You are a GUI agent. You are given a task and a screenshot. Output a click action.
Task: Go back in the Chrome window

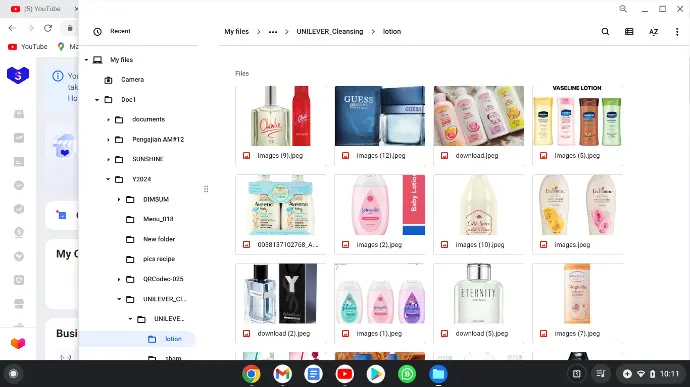click(12, 28)
